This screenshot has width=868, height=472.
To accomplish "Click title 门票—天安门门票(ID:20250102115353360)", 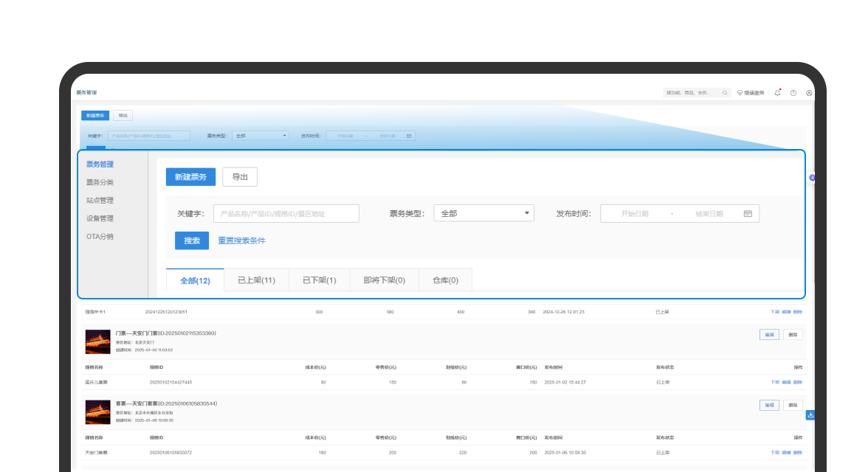I will pos(165,333).
